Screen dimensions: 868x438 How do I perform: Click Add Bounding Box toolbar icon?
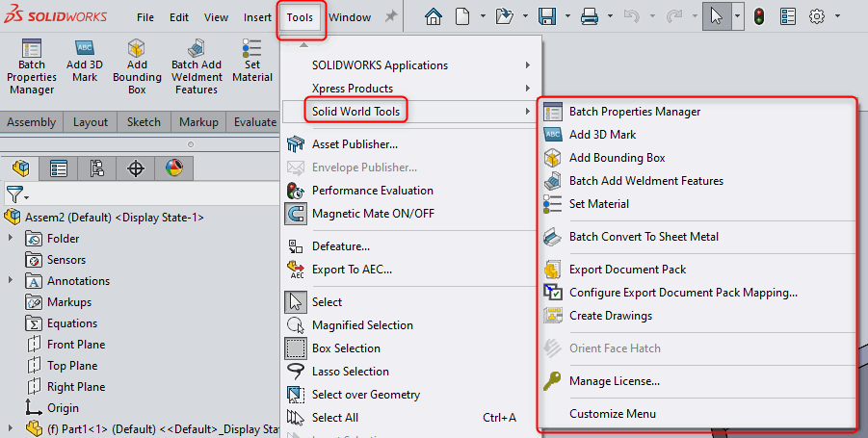pos(137,49)
